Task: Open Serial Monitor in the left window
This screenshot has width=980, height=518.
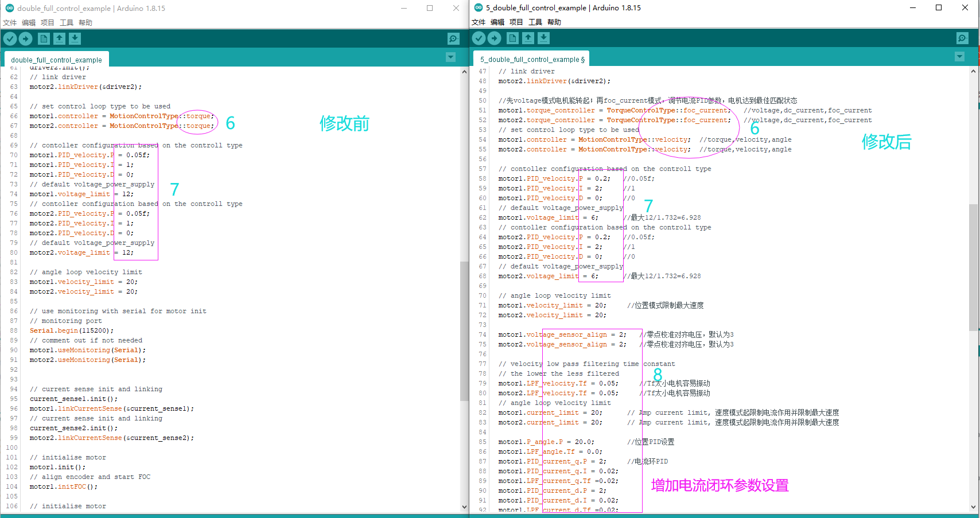Action: 453,38
